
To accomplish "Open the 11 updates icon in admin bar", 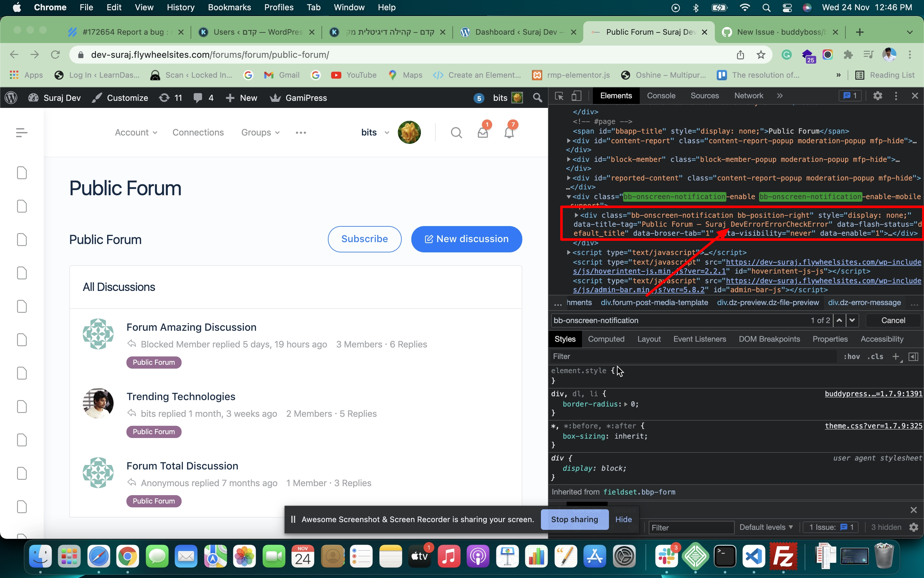I will pyautogui.click(x=171, y=98).
